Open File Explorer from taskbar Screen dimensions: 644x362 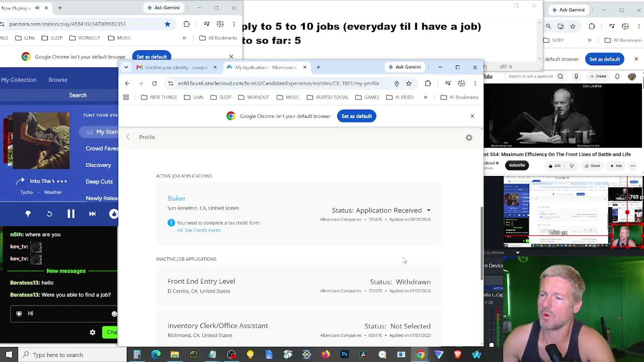click(x=175, y=355)
